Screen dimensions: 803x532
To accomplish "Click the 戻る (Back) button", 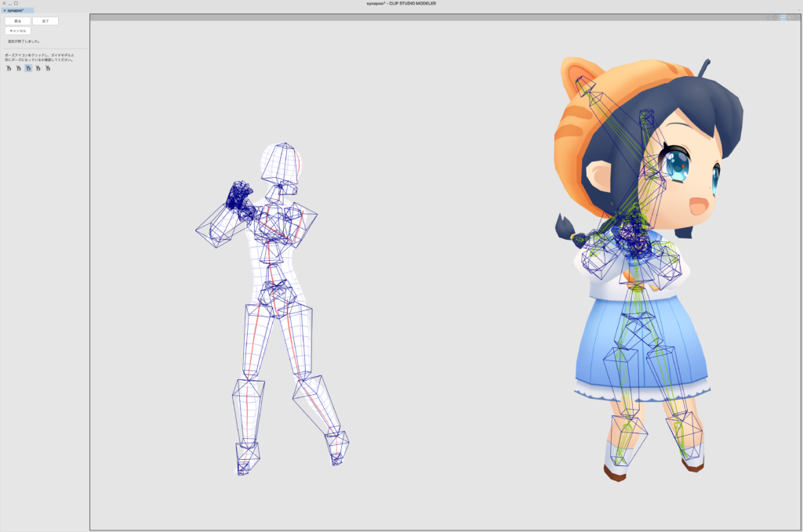I will pyautogui.click(x=18, y=21).
